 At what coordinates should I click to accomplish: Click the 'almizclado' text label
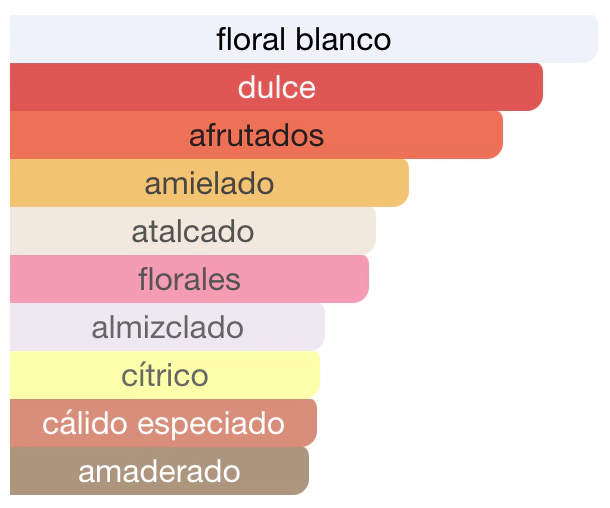point(168,327)
